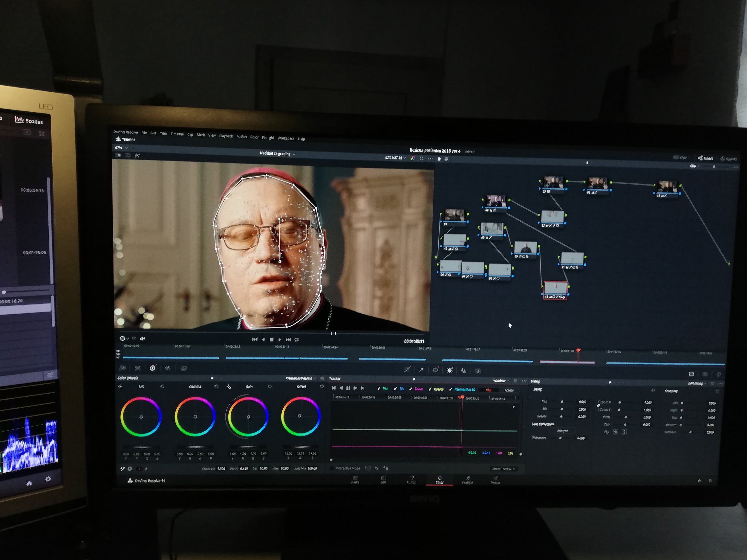Open the tracker Window mode dropdown

click(x=501, y=381)
